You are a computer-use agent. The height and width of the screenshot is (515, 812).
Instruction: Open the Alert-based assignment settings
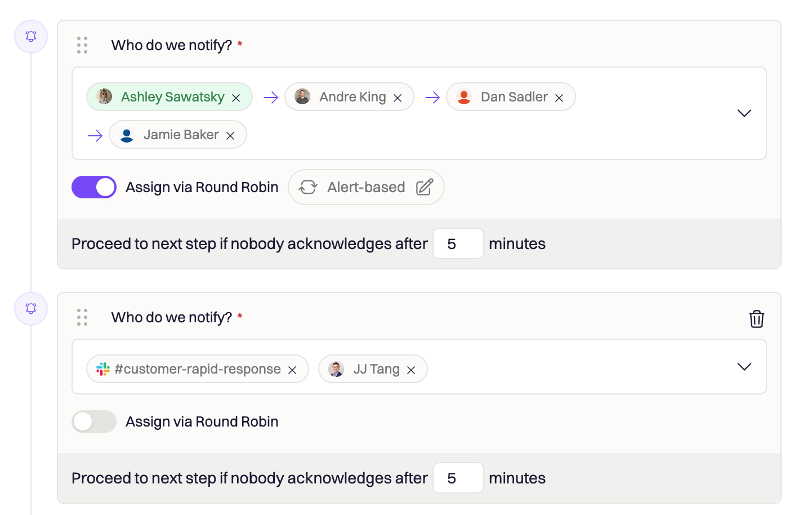tap(366, 187)
